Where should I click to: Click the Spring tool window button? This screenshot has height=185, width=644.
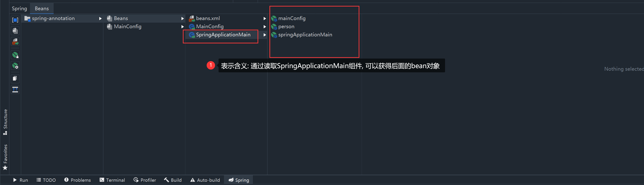(239, 180)
